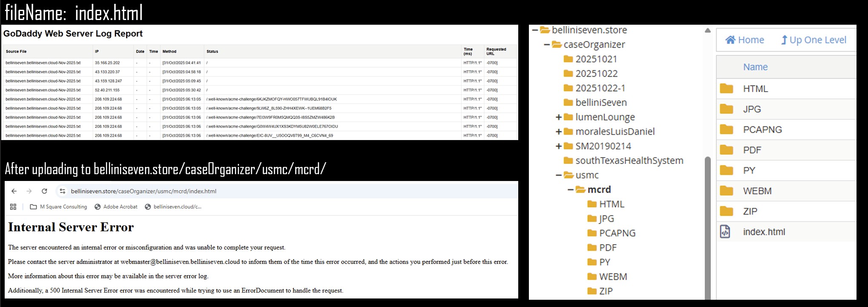868x307 pixels.
Task: Click the browser address bar URL
Action: 143,191
